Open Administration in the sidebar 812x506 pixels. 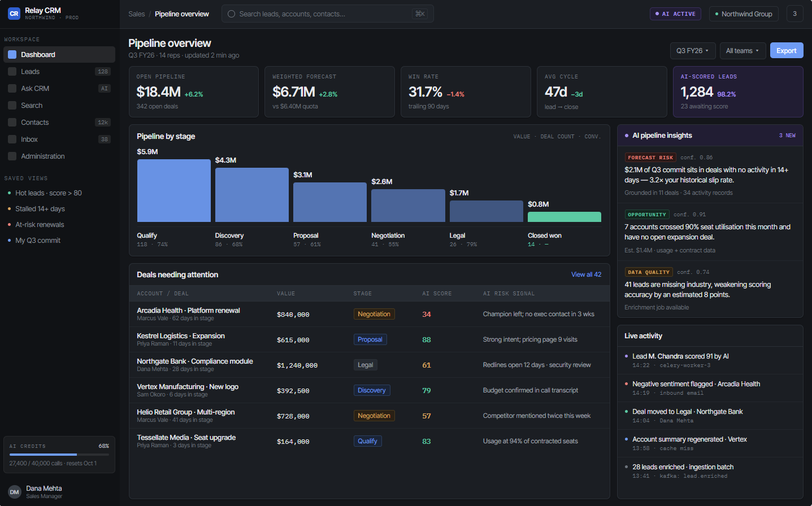click(x=59, y=156)
